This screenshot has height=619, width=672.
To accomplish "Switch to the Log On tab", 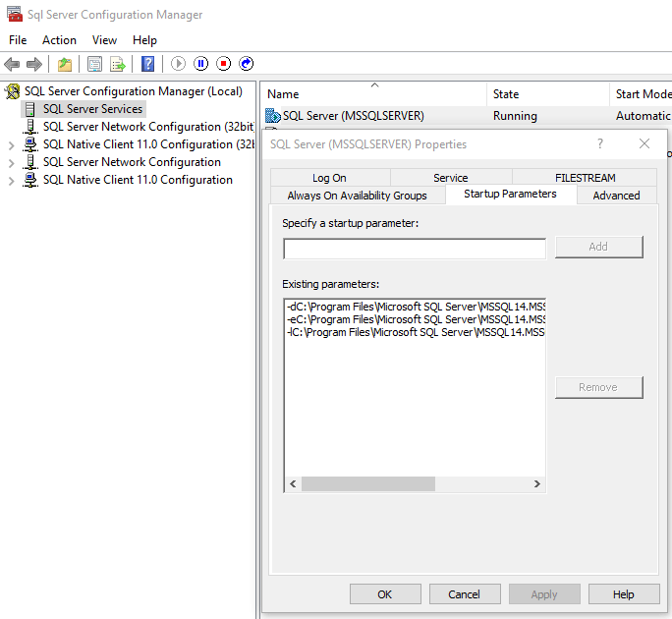I will click(329, 178).
